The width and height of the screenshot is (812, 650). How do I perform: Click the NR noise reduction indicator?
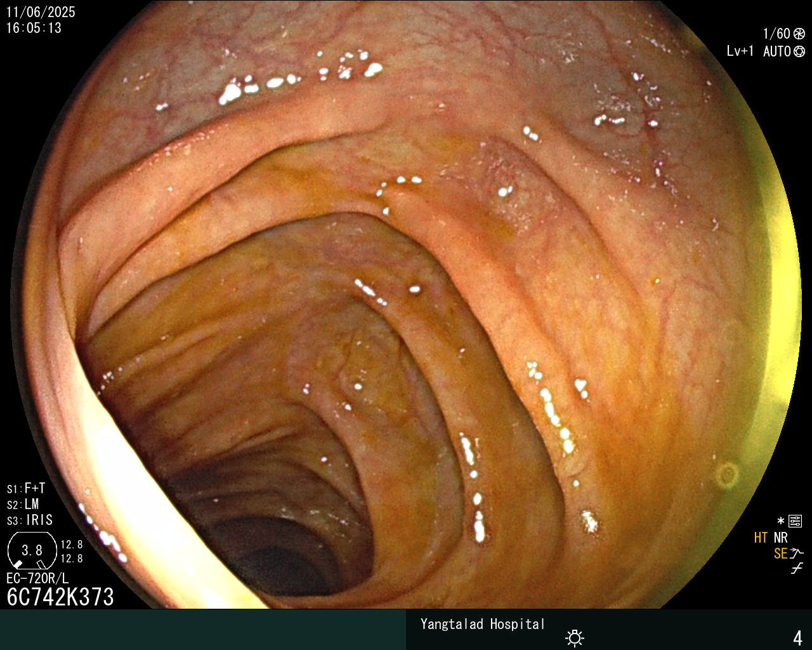click(x=780, y=538)
